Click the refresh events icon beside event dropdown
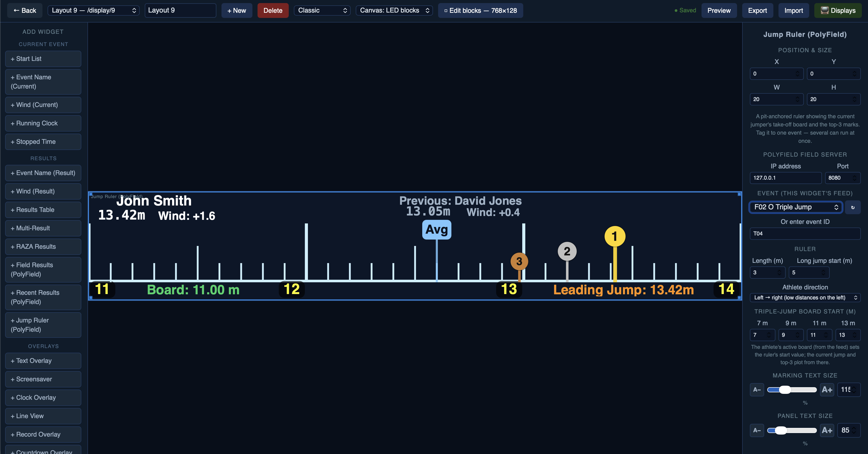Viewport: 868px width, 454px height. click(x=852, y=207)
